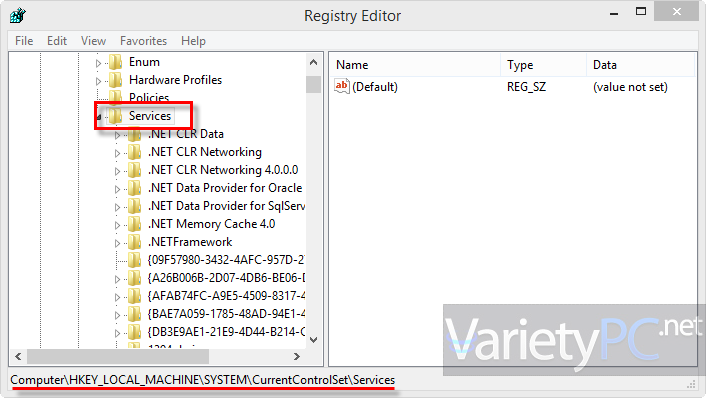Select the Services key label
The image size is (706, 398).
pyautogui.click(x=150, y=116)
